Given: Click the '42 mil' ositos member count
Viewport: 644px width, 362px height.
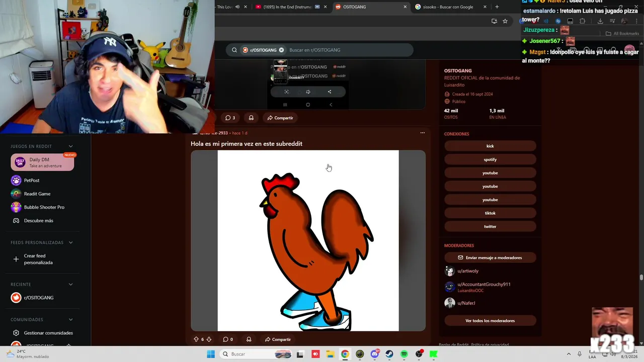Looking at the screenshot, I should pyautogui.click(x=451, y=111).
